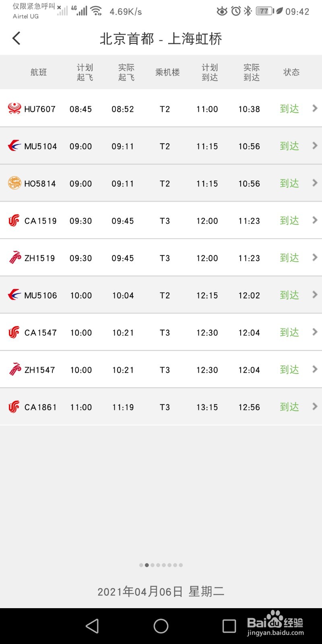
Task: Tap the Juneyao Airlines logo beside HO5814
Action: click(14, 183)
